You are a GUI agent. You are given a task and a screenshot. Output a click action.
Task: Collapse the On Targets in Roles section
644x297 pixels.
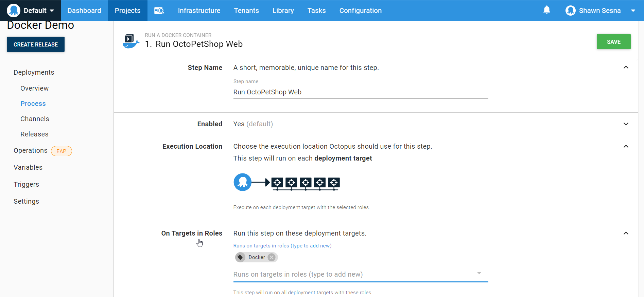[626, 233]
